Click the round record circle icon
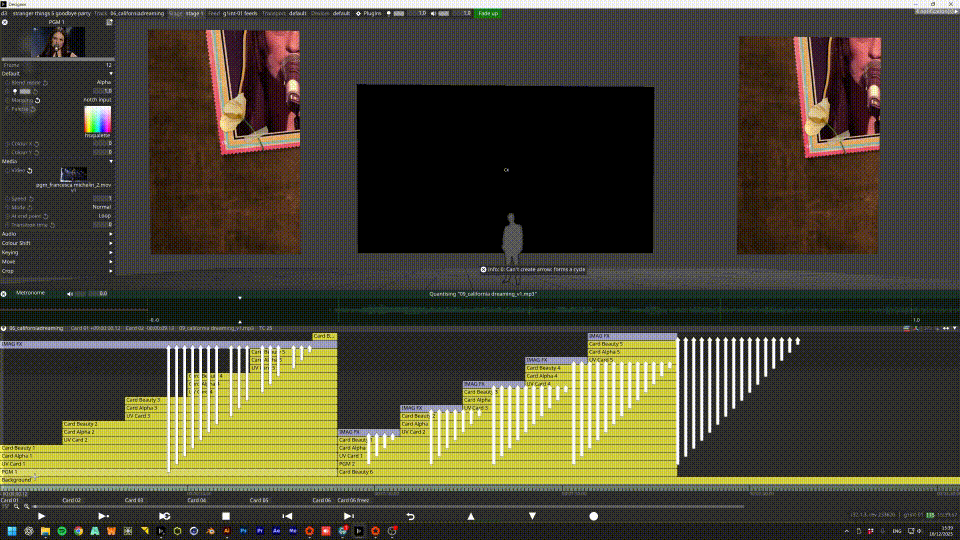Viewport: 960px width, 540px height. [x=593, y=516]
